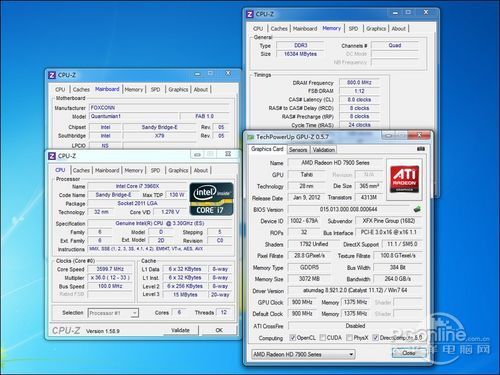Click the GPU-Z screenshot camera icon
Viewport: 500px width, 375px height.
[x=421, y=149]
